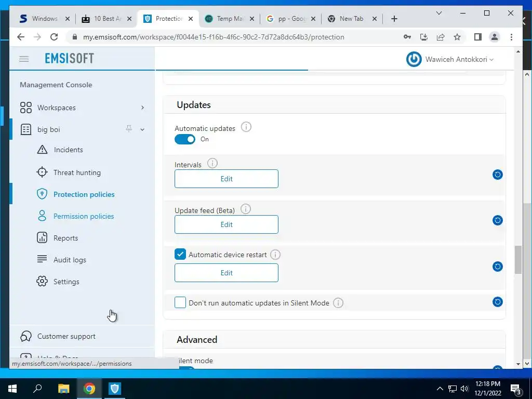Screen dimensions: 532x399
Task: Open taskbar search magnifier
Action: (37, 388)
